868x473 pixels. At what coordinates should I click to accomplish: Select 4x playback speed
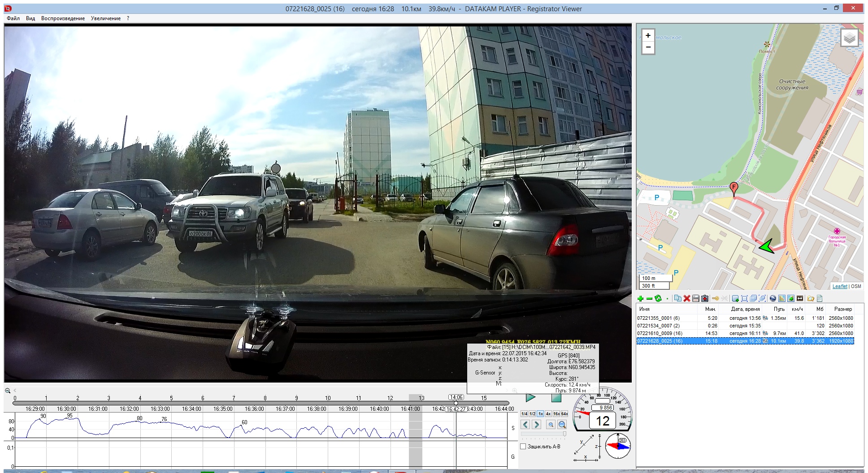pos(548,414)
